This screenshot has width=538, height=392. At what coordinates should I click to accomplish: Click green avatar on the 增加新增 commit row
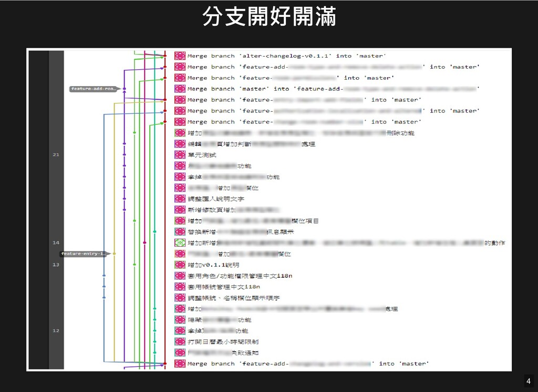pos(180,242)
